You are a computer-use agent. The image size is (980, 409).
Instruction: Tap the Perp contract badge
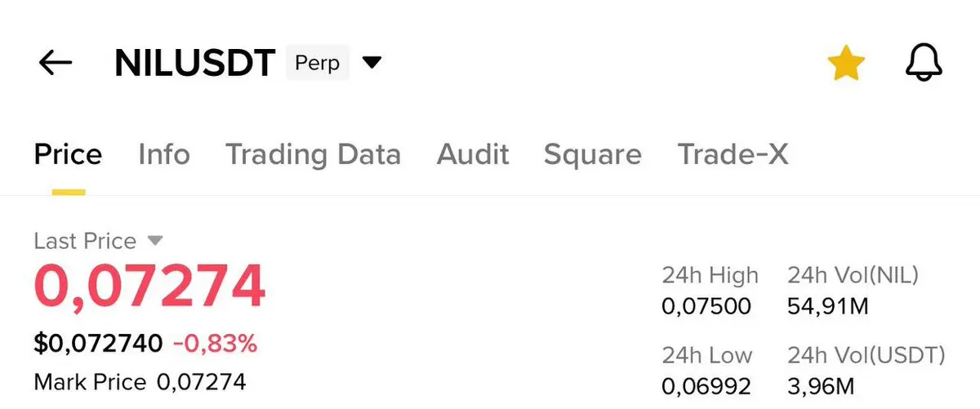click(x=318, y=63)
